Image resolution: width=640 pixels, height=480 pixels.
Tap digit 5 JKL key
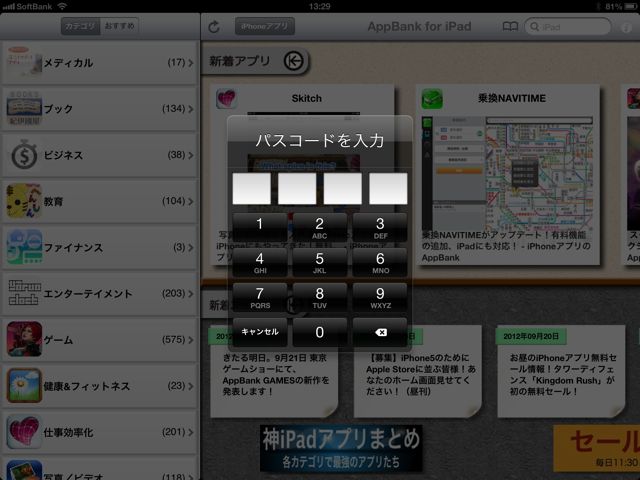[x=320, y=262]
